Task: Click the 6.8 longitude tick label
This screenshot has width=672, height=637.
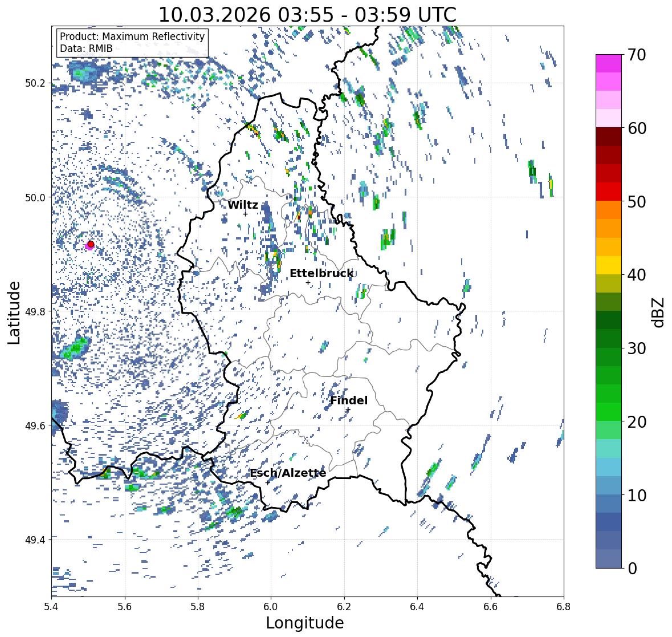Action: (564, 607)
